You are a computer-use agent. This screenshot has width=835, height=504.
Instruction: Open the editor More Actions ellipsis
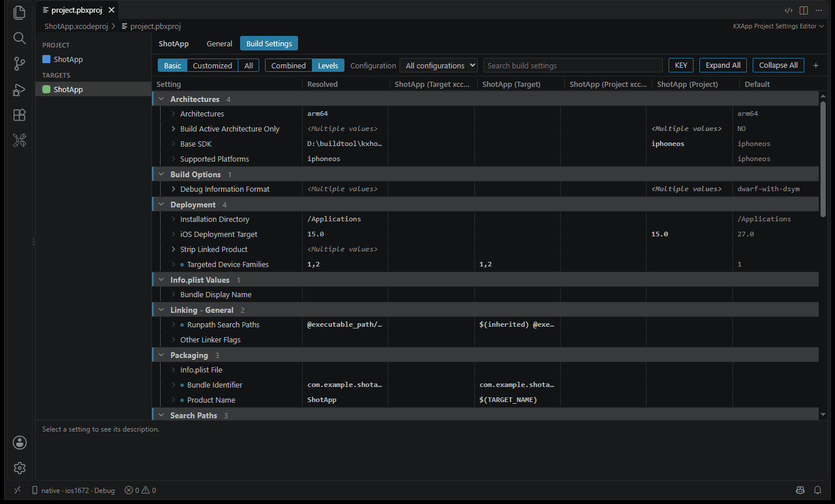pos(819,10)
